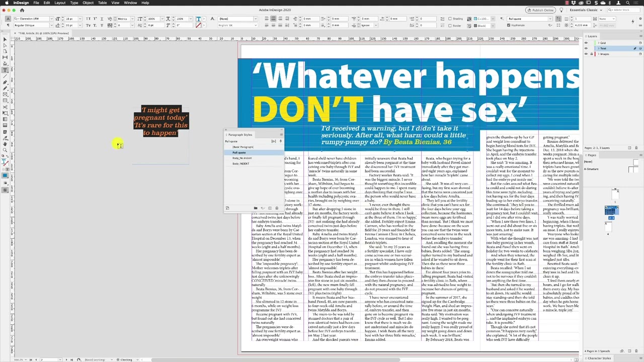Image resolution: width=644 pixels, height=362 pixels.
Task: Click the Underline text button
Action: 102,19
